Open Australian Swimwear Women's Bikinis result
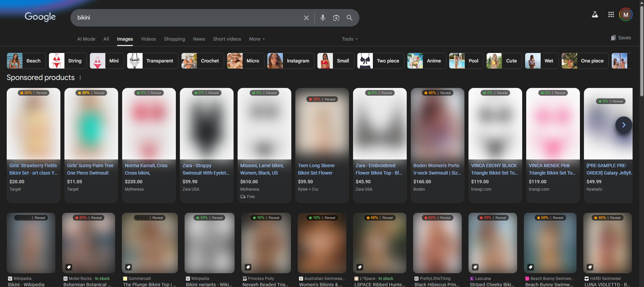644x287 pixels. 321,284
